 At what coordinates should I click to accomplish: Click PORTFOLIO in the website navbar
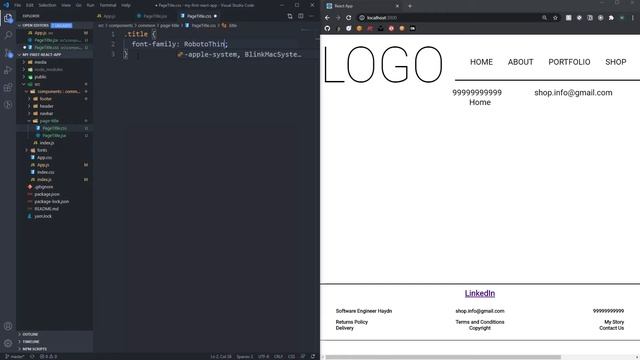[x=569, y=62]
